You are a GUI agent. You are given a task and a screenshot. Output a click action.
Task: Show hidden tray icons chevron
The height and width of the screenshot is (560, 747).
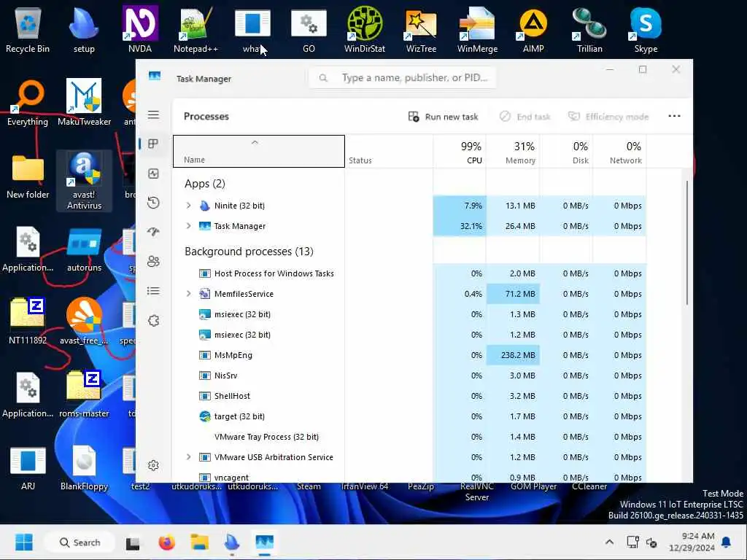pyautogui.click(x=609, y=542)
